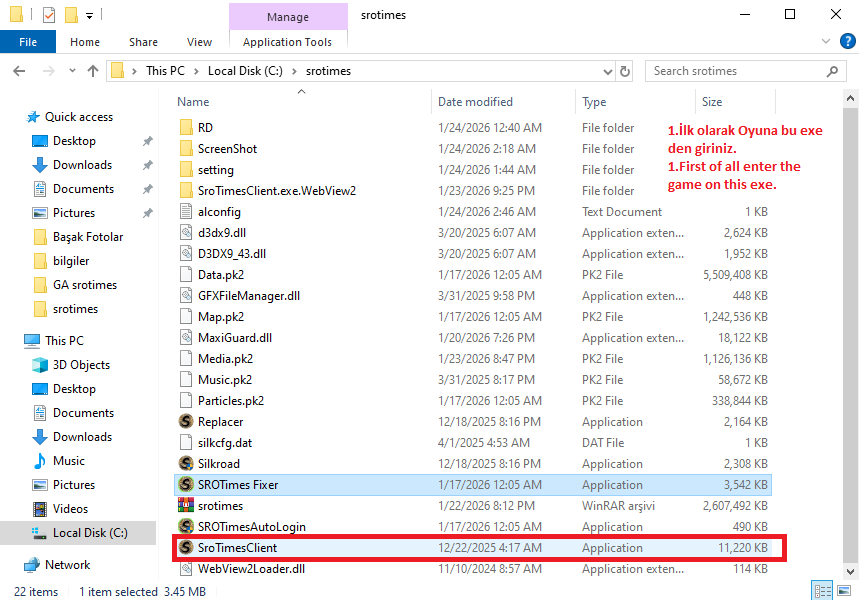Open the Help question mark icon
This screenshot has width=859, height=600.
tap(847, 42)
